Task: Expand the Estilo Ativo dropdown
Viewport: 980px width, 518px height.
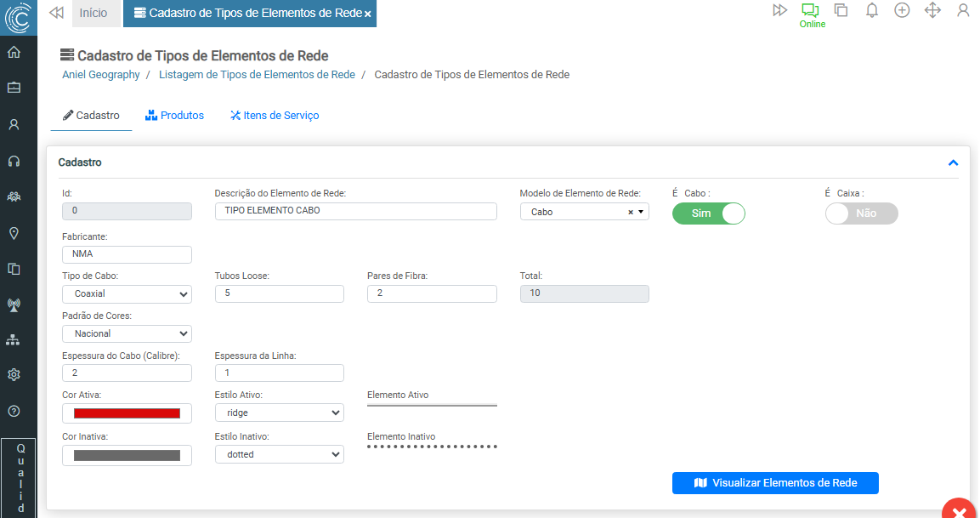Action: pyautogui.click(x=279, y=413)
